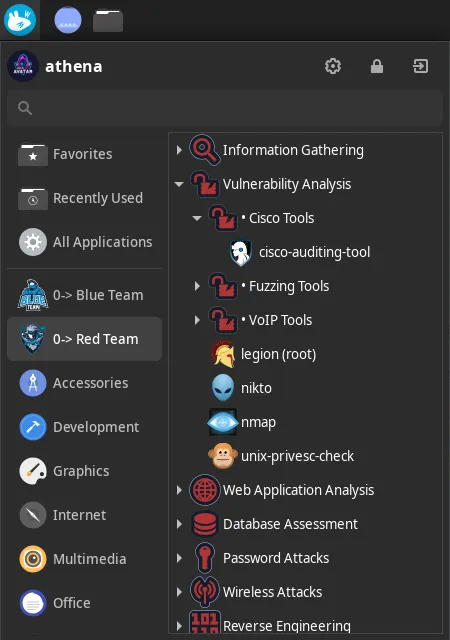Select the All Applications category

pos(85,242)
